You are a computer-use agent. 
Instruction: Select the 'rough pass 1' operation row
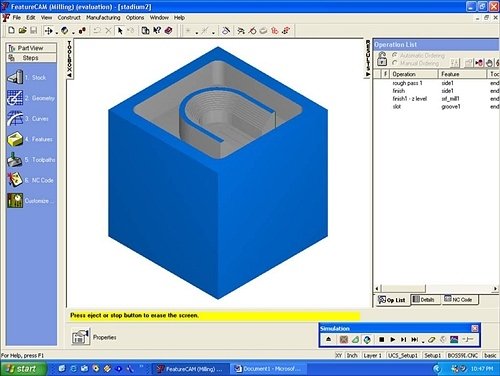[x=437, y=83]
